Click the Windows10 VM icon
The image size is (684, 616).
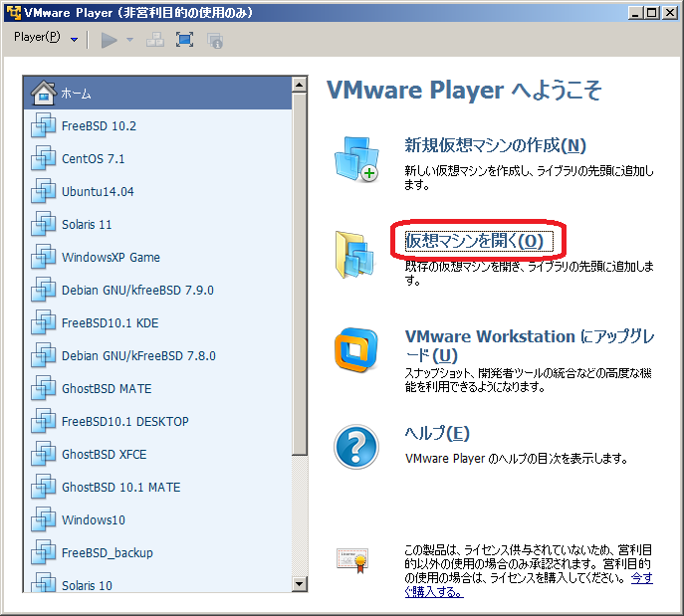tap(43, 519)
